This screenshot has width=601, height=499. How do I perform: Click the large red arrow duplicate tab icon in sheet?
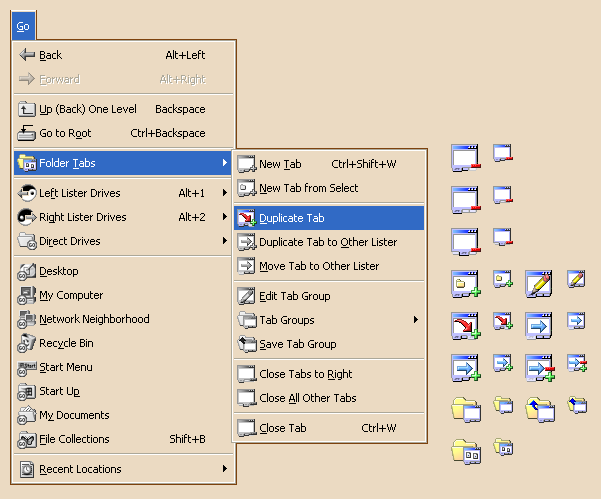pyautogui.click(x=466, y=326)
